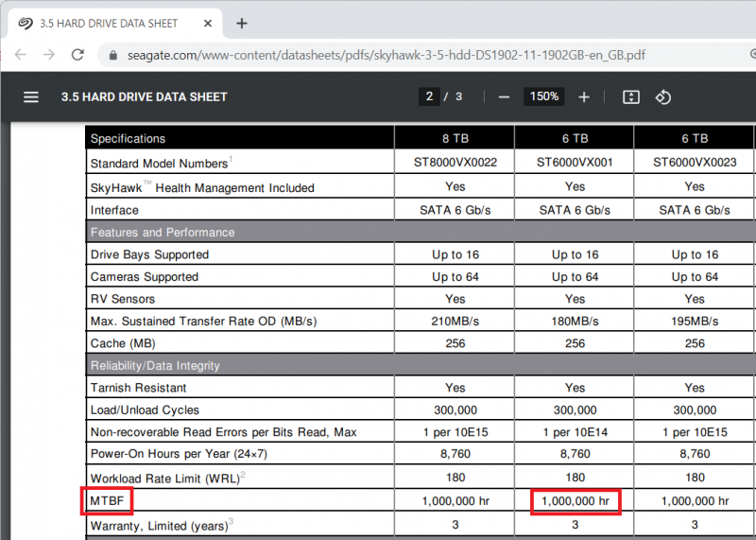Edit the current page number field
Screen dimensions: 756x540
pyautogui.click(x=430, y=96)
